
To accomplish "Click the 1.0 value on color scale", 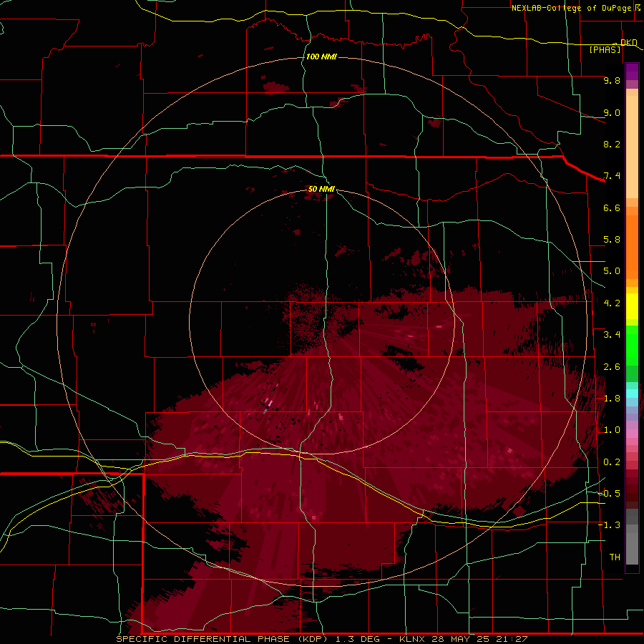I will pos(612,430).
